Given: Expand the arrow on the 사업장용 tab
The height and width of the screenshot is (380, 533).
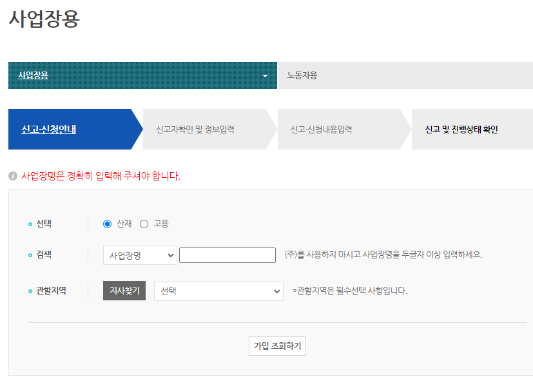Looking at the screenshot, I should click(x=265, y=76).
